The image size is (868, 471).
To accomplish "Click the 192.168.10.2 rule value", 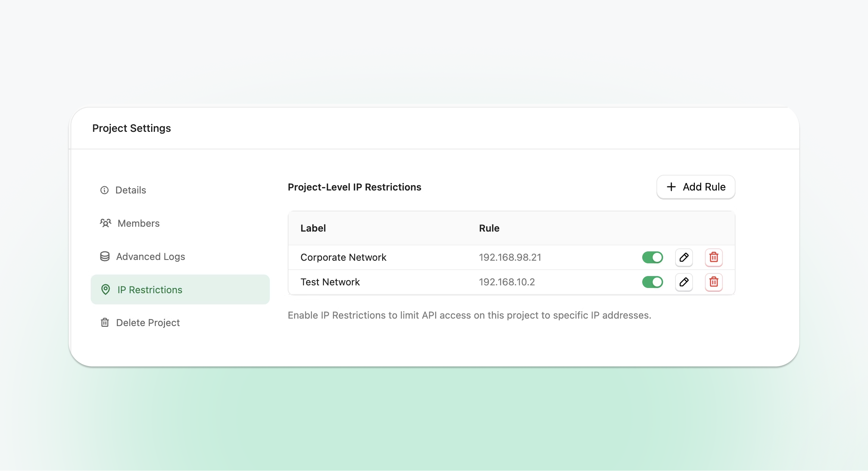I will coord(507,282).
